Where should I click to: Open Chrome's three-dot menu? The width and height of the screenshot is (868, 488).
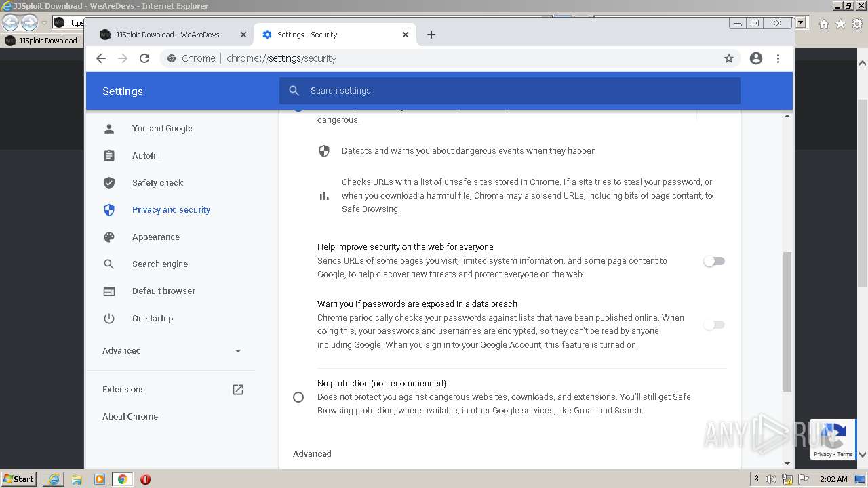click(x=778, y=58)
